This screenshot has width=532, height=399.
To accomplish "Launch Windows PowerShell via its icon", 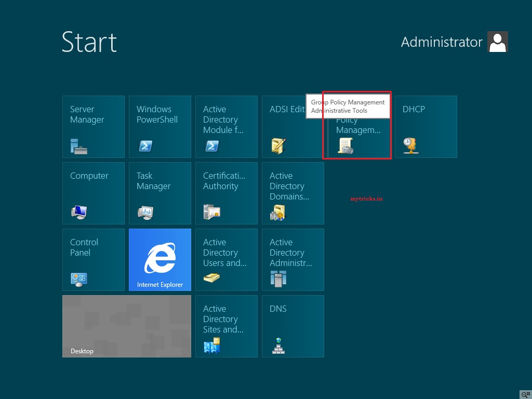I will [x=145, y=146].
